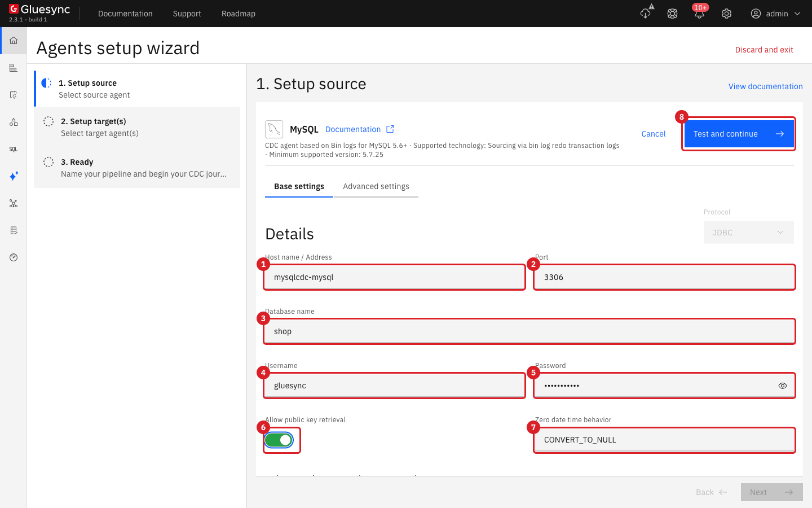Open the calendar schedule sidebar icon
The width and height of the screenshot is (812, 508).
(x=14, y=95)
